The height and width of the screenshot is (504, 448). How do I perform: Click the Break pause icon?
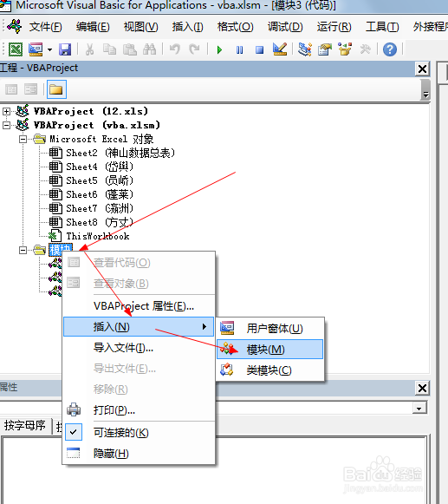[x=239, y=49]
